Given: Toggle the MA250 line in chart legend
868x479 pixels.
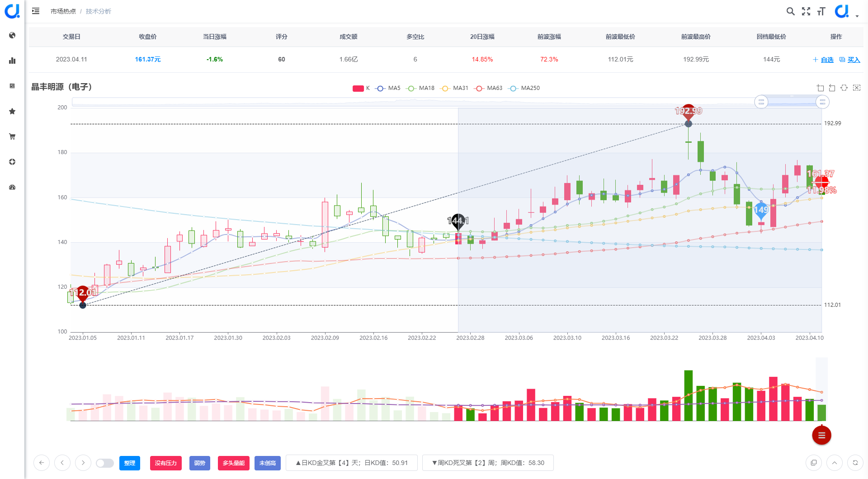Looking at the screenshot, I should point(524,88).
